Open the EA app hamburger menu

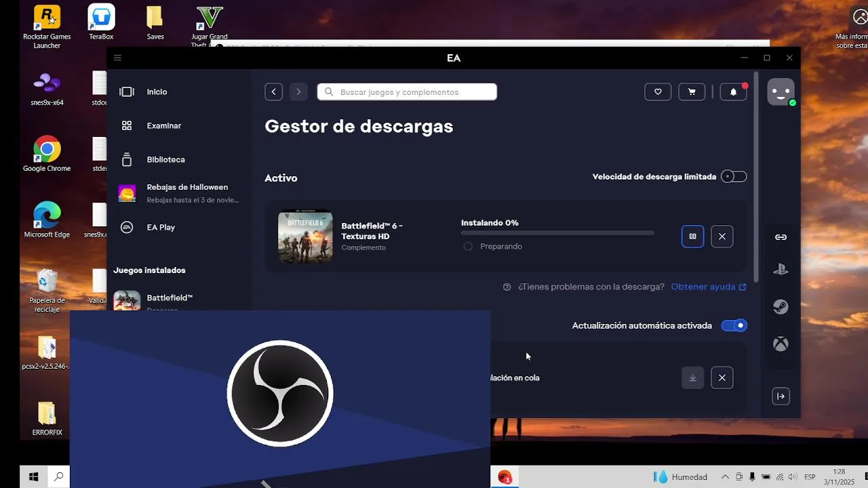[117, 58]
